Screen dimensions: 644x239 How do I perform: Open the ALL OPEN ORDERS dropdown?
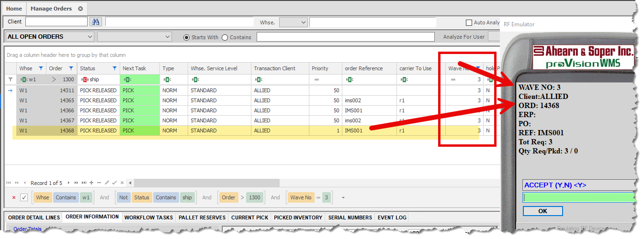(x=90, y=37)
